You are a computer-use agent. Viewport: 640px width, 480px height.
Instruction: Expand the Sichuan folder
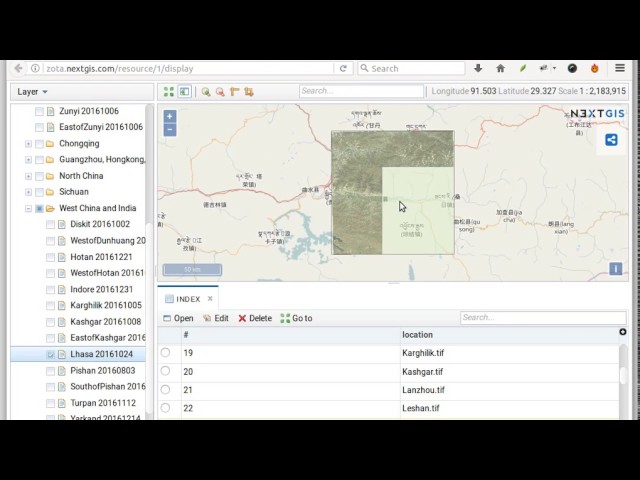click(28, 192)
